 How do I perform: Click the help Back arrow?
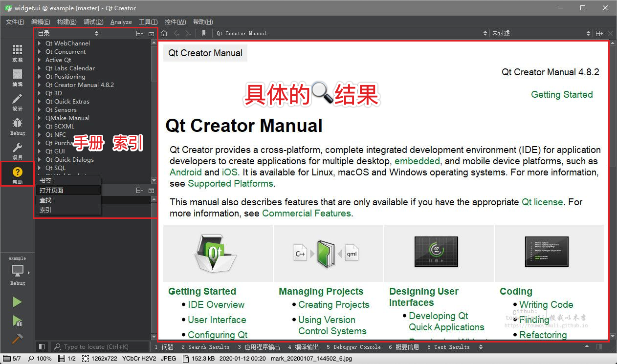pyautogui.click(x=176, y=33)
